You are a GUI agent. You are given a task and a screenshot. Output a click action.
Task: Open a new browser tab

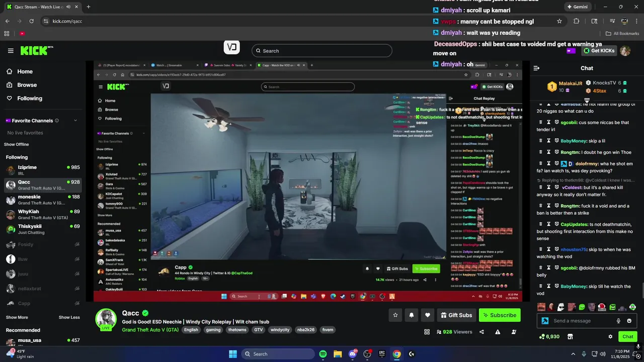(88, 7)
